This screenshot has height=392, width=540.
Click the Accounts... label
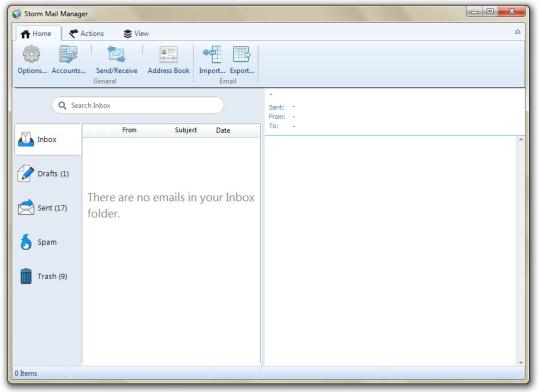point(69,71)
